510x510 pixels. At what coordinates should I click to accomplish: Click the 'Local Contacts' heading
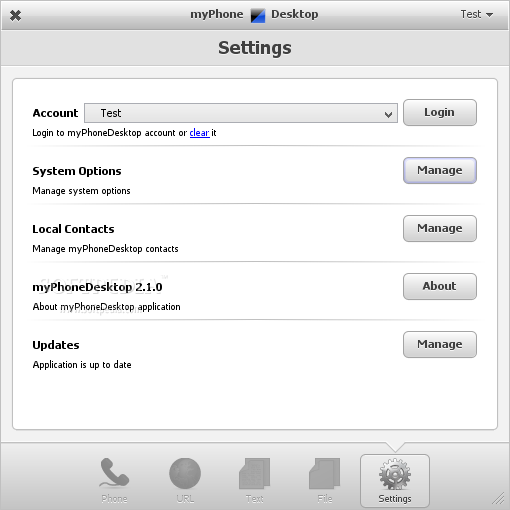73,229
